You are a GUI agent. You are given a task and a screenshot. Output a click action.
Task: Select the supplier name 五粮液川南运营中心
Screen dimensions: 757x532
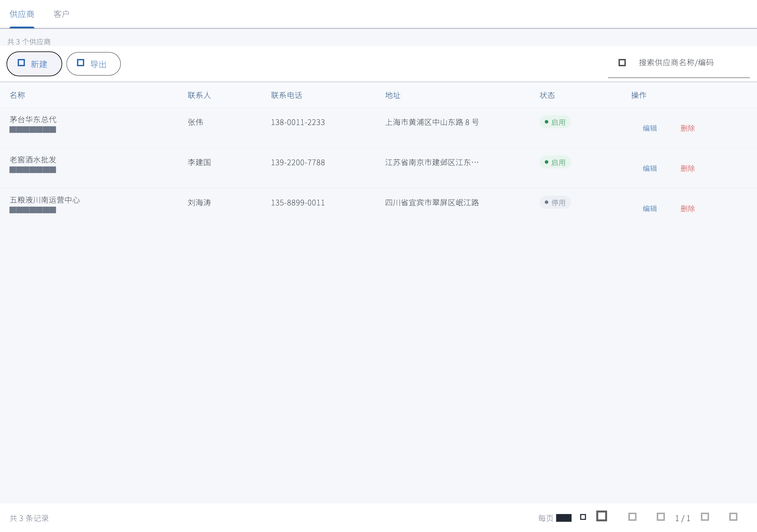click(x=45, y=200)
